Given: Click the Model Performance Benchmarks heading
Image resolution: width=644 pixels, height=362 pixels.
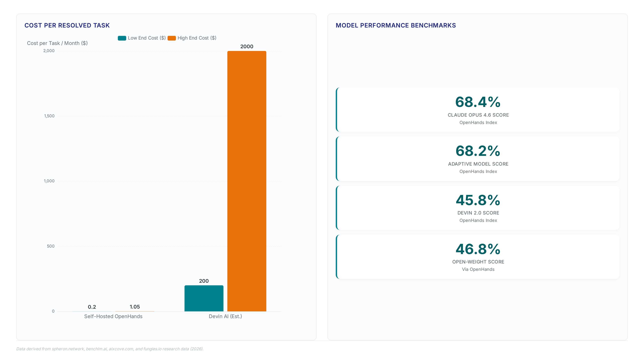Looking at the screenshot, I should (x=396, y=25).
